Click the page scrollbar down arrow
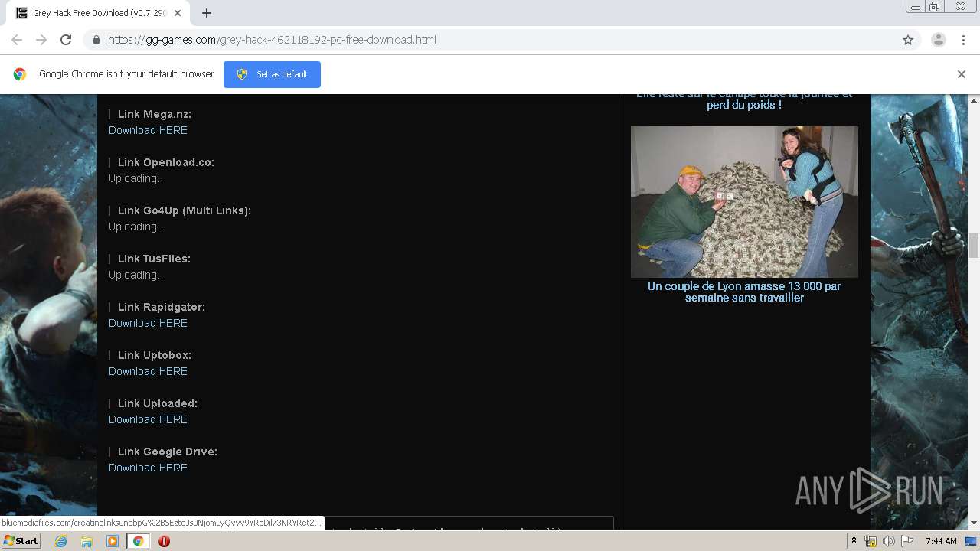 [974, 523]
